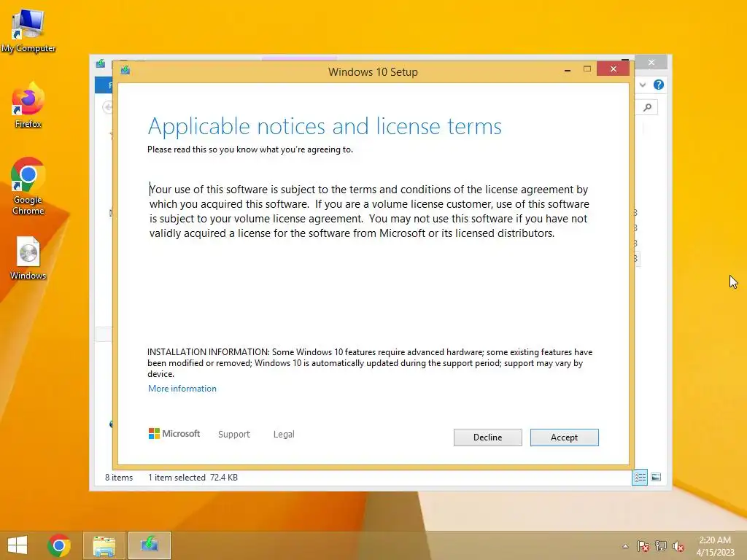747x560 pixels.
Task: Select the Firefox desktop shortcut
Action: [x=28, y=106]
